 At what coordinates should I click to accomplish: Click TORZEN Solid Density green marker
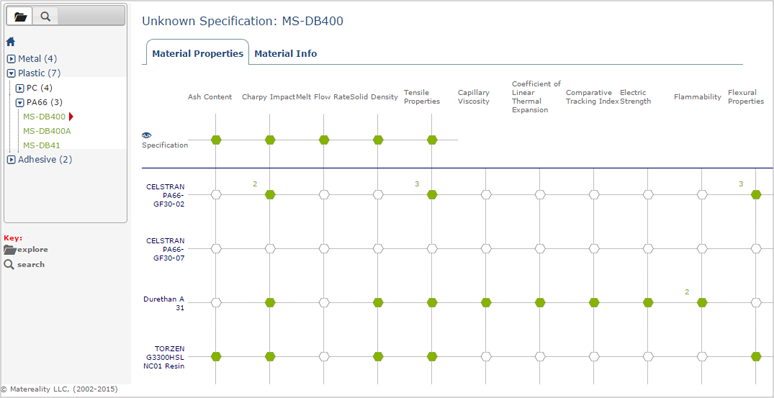tap(378, 357)
